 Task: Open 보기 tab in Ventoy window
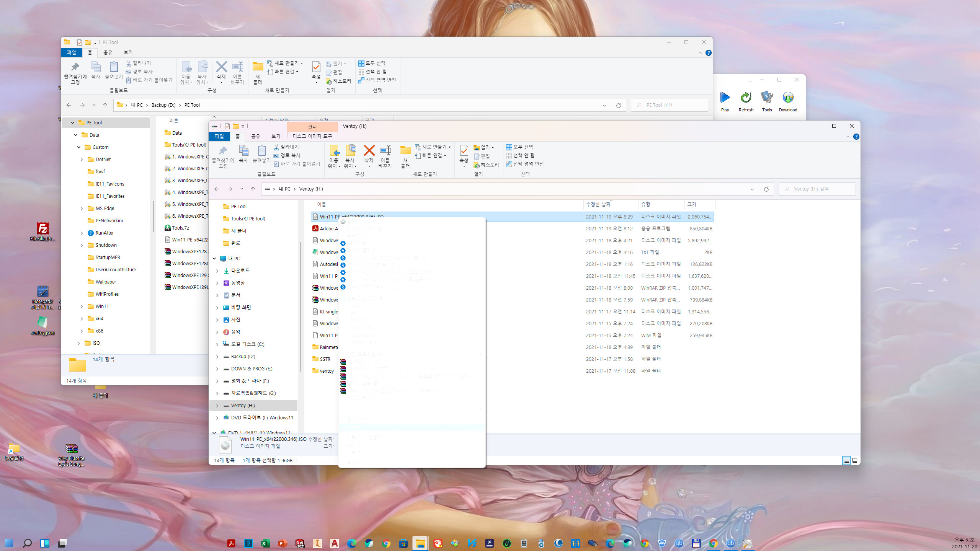276,136
